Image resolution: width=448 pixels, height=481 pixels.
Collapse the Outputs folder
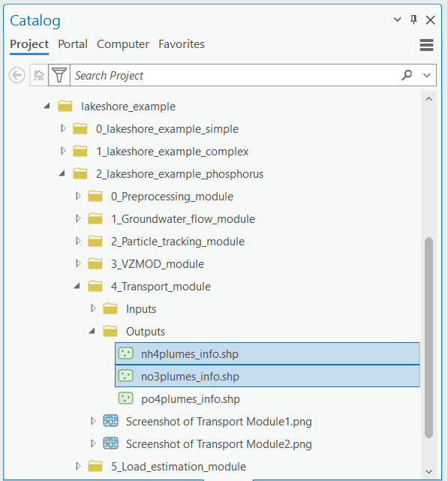(92, 332)
